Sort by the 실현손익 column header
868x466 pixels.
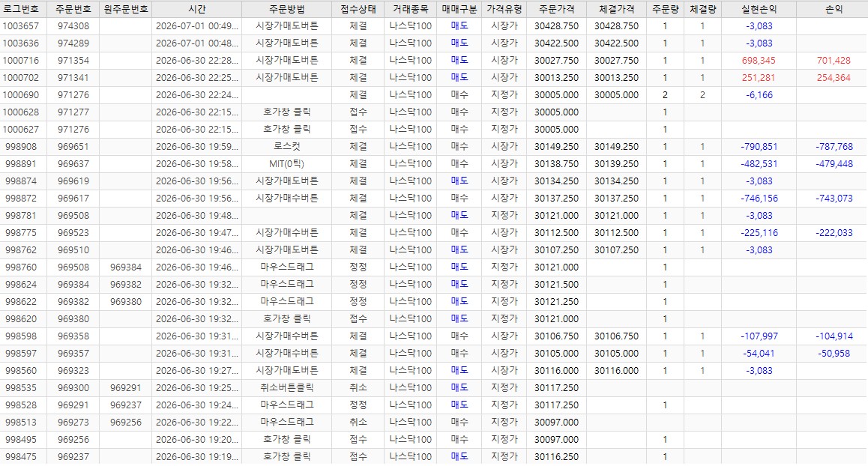[759, 9]
